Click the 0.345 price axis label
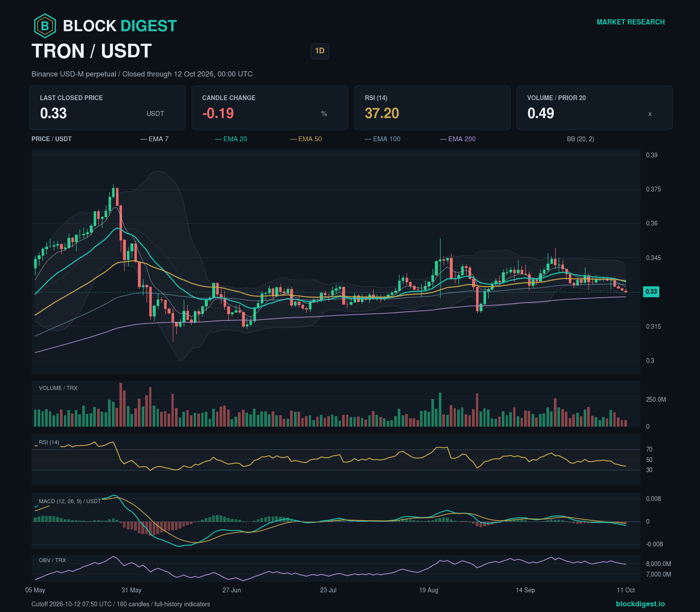 (x=654, y=258)
